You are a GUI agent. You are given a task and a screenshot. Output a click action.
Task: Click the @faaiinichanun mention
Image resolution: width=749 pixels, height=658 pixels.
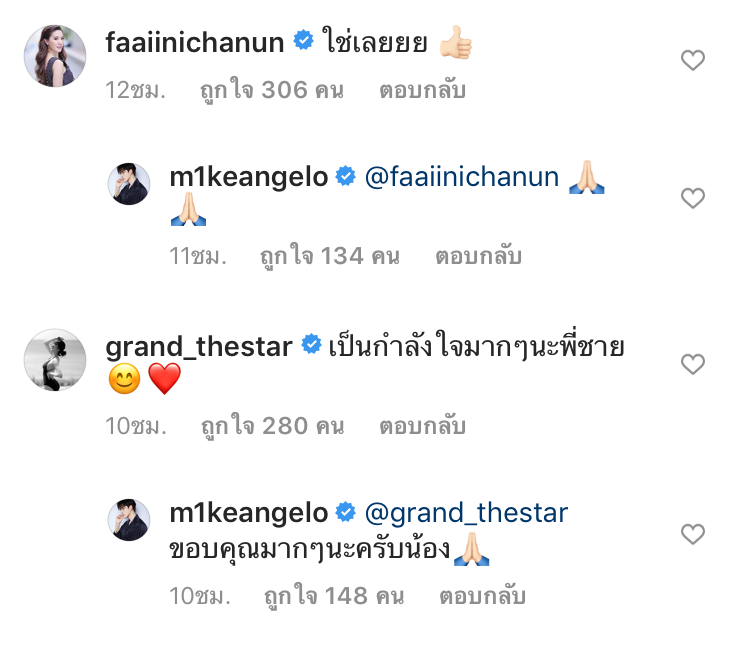point(461,178)
